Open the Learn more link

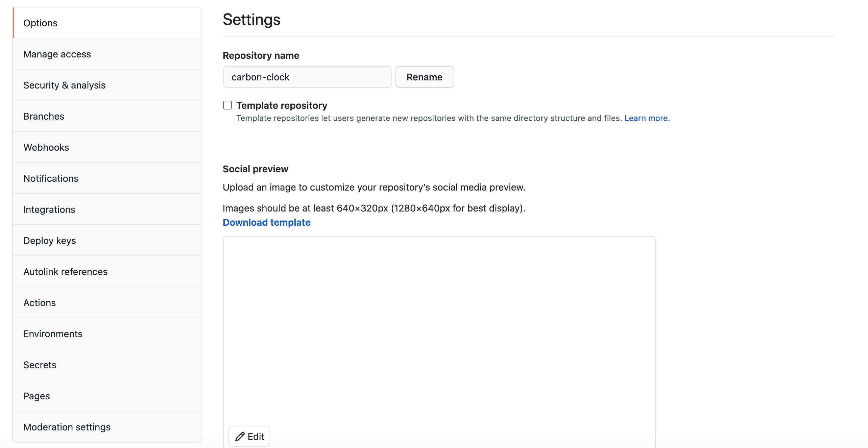click(x=646, y=118)
